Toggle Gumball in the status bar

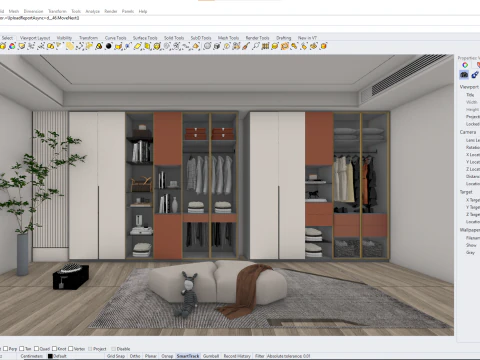(211, 356)
